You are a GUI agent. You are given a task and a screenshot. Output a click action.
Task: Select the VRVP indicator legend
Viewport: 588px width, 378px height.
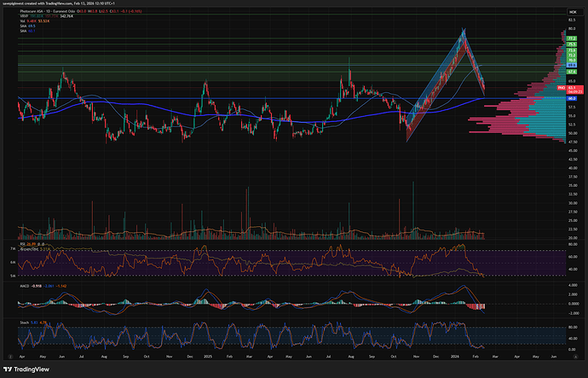pos(24,18)
